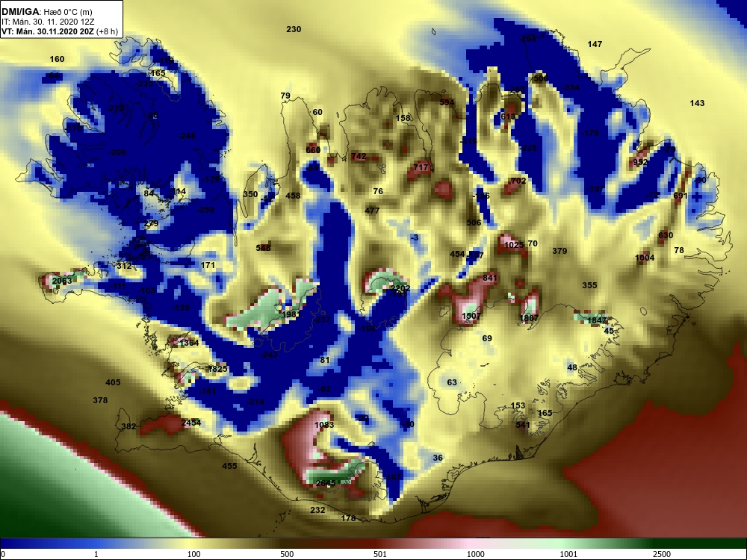The width and height of the screenshot is (747, 560).
Task: Select the map value 160
Action: pos(57,59)
